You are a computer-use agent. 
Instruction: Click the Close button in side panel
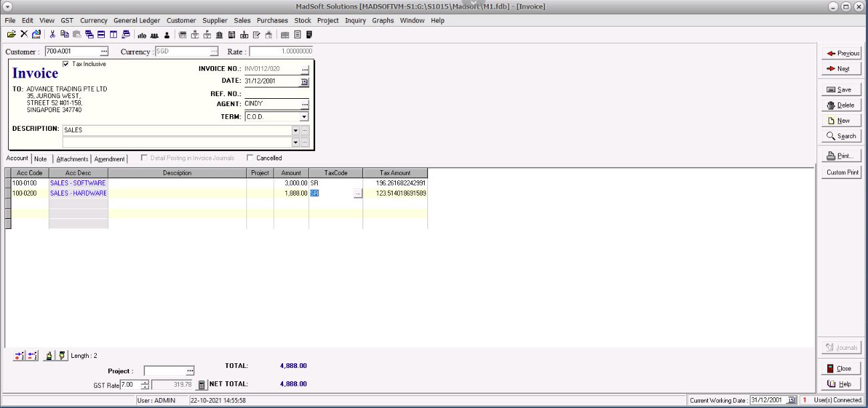click(841, 368)
